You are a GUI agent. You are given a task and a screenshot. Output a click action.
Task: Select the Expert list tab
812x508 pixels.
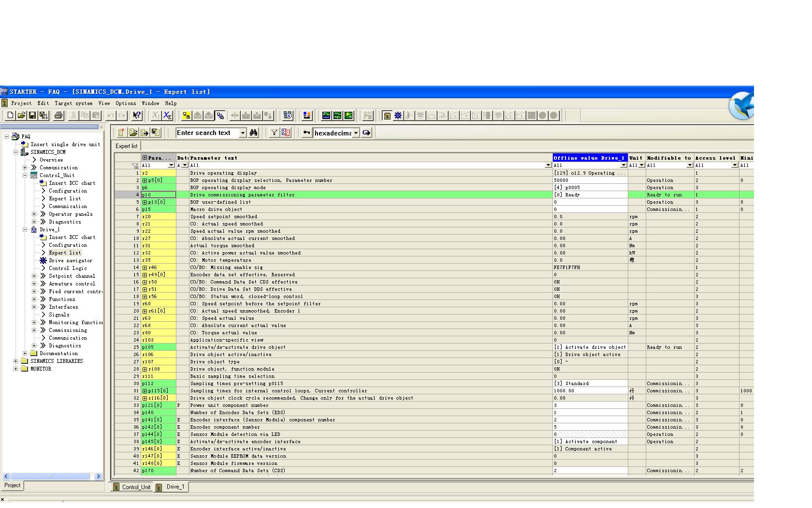127,146
